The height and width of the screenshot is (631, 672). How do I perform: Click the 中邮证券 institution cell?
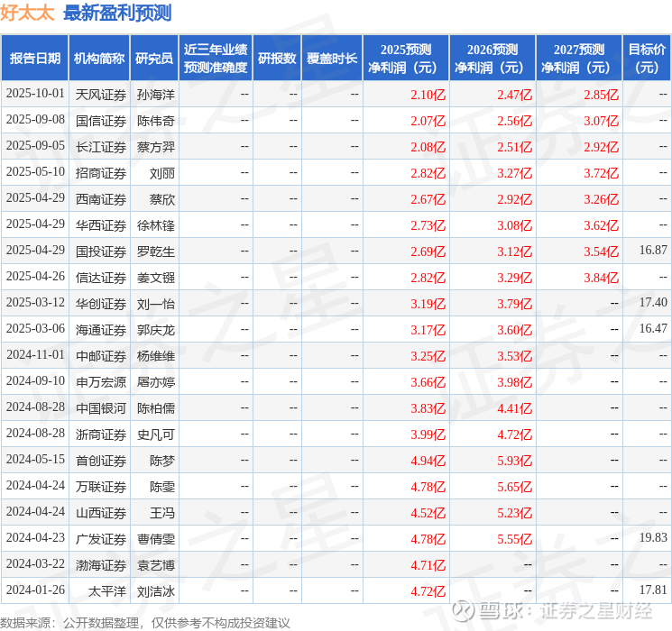click(101, 356)
